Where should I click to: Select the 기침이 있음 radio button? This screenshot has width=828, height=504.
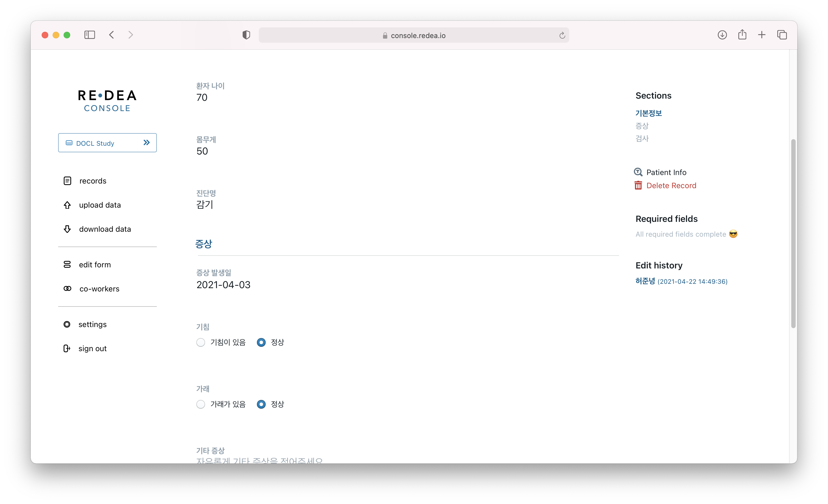click(x=201, y=342)
